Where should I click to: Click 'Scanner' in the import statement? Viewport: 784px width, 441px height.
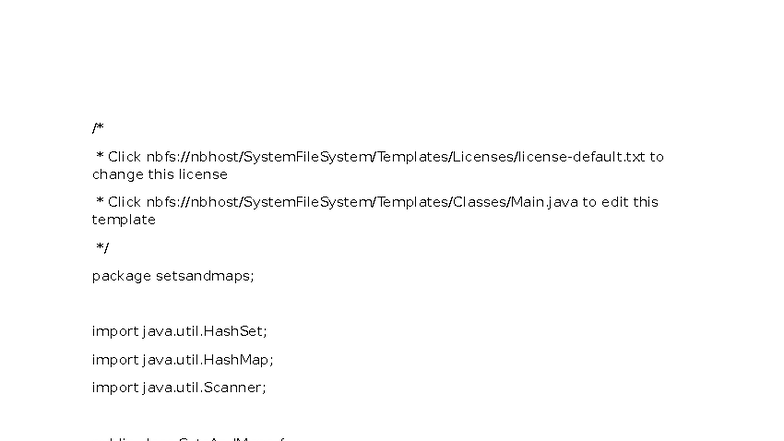235,387
